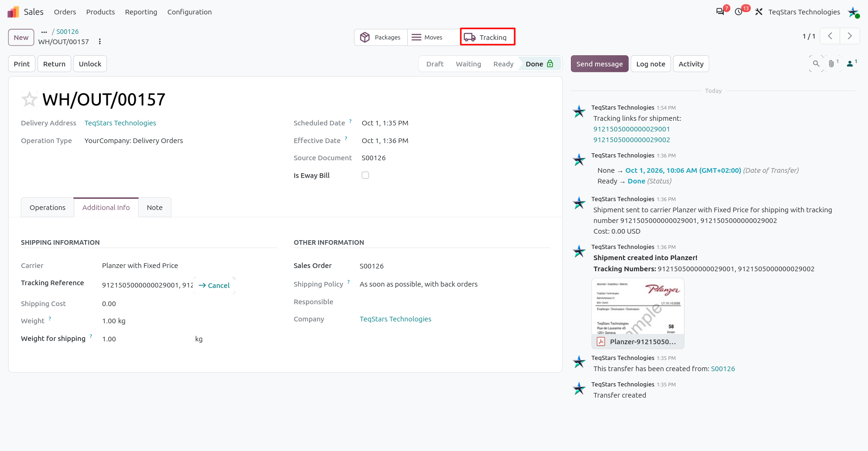Go to previous record arrow
The image size is (868, 451).
(830, 36)
